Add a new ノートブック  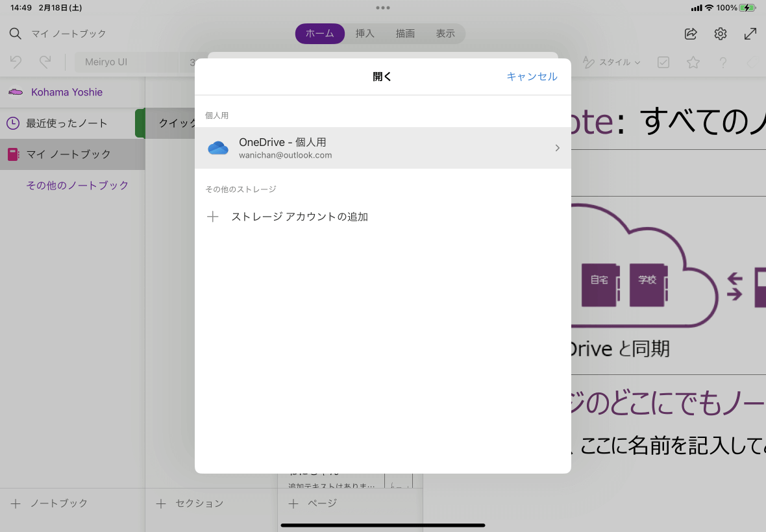(49, 503)
